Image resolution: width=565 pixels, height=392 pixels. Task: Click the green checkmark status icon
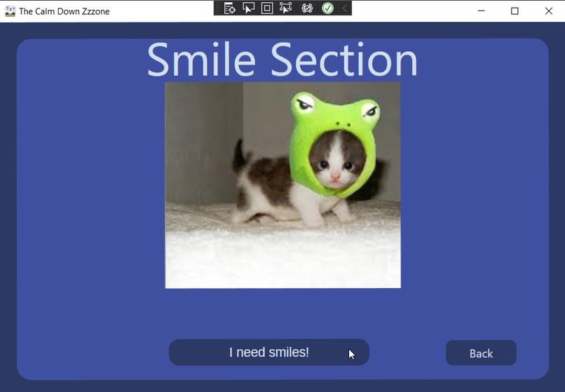pyautogui.click(x=327, y=8)
